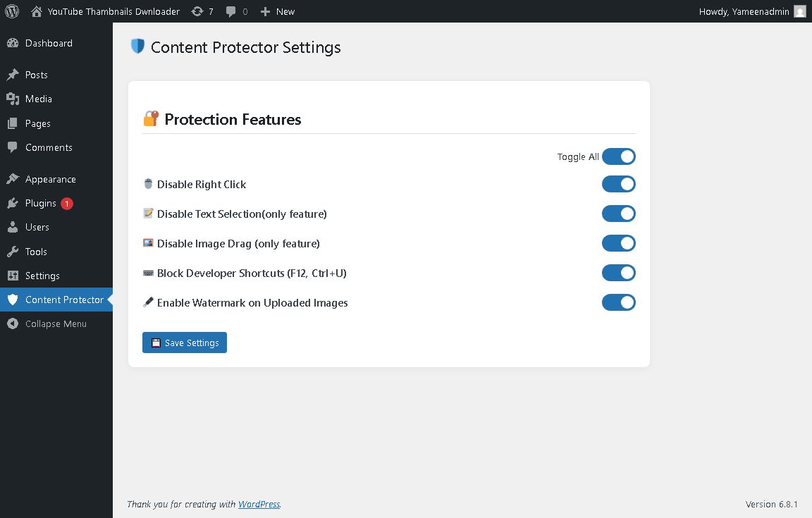812x518 pixels.
Task: Open the comments bubble icon in admin bar
Action: [x=231, y=11]
